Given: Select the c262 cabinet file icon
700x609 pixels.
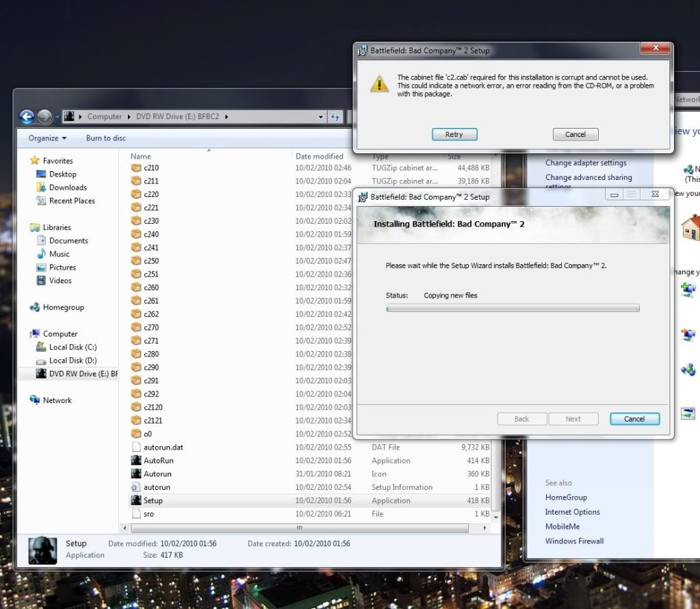Looking at the screenshot, I should click(136, 314).
